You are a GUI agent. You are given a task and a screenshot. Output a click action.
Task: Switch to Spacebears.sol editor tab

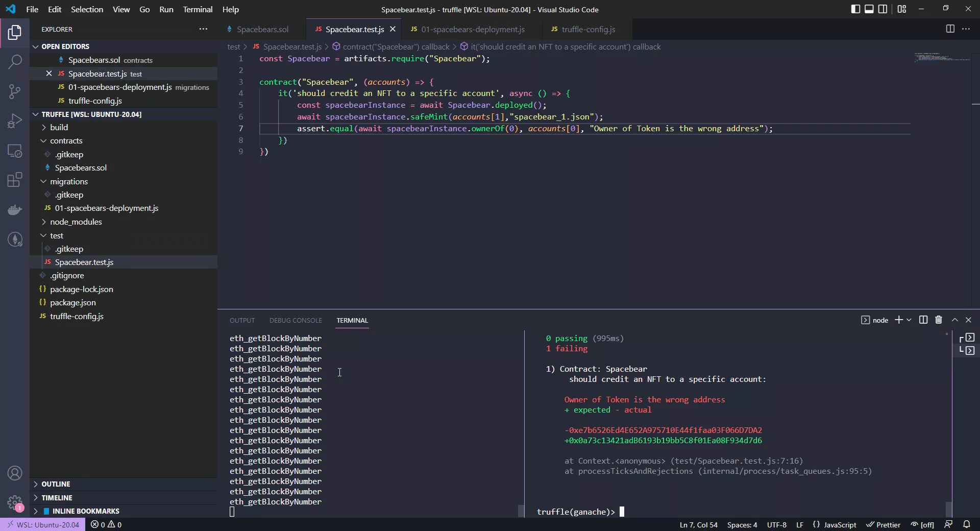pyautogui.click(x=262, y=29)
